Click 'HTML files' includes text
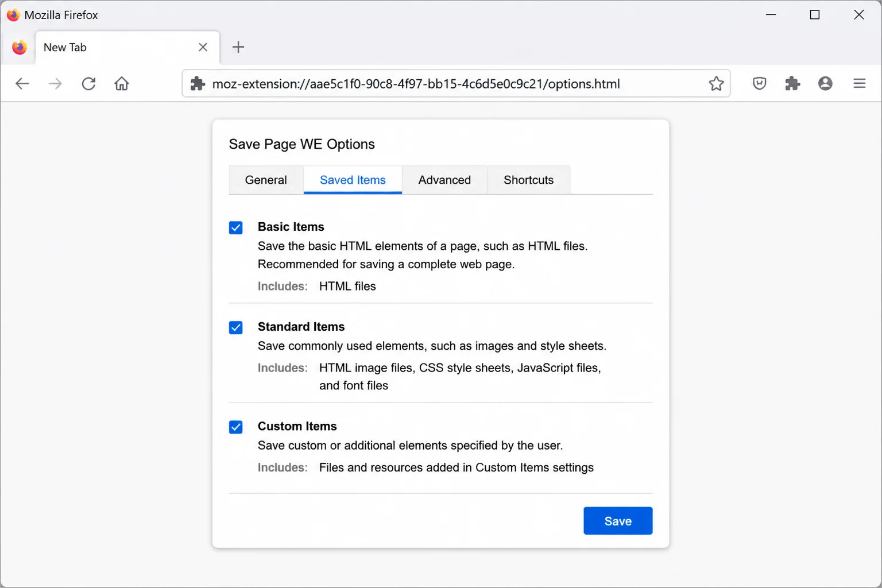 (347, 286)
